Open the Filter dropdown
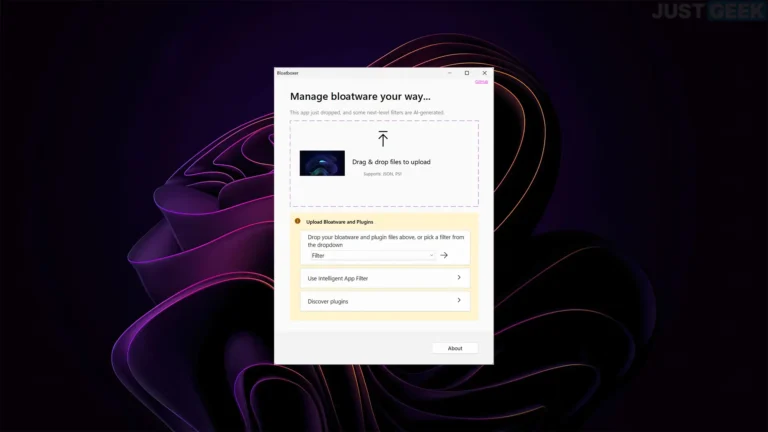The image size is (768, 432). click(372, 255)
